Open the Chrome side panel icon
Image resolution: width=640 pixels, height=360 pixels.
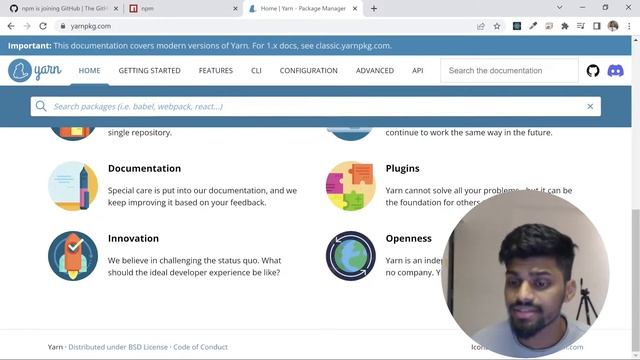coord(597,26)
